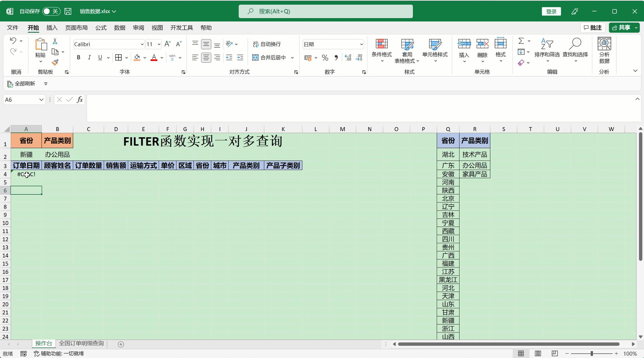Click the AutoSum sigma icon

coord(521,41)
